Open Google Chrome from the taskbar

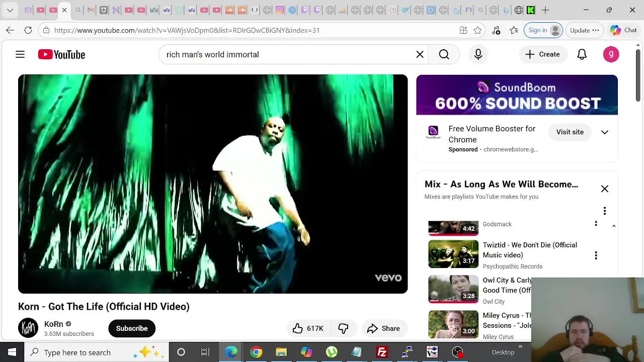[256, 352]
